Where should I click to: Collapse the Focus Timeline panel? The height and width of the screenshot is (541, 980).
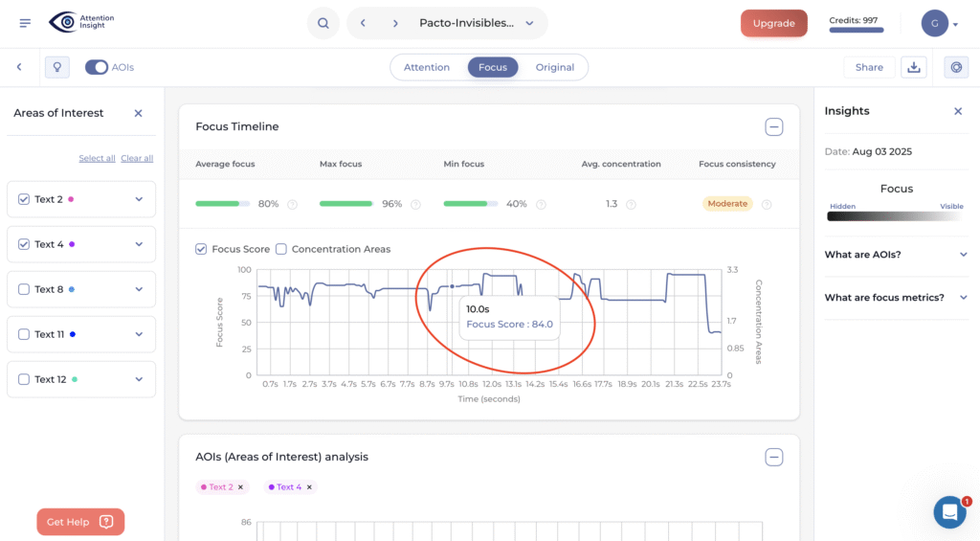tap(773, 127)
